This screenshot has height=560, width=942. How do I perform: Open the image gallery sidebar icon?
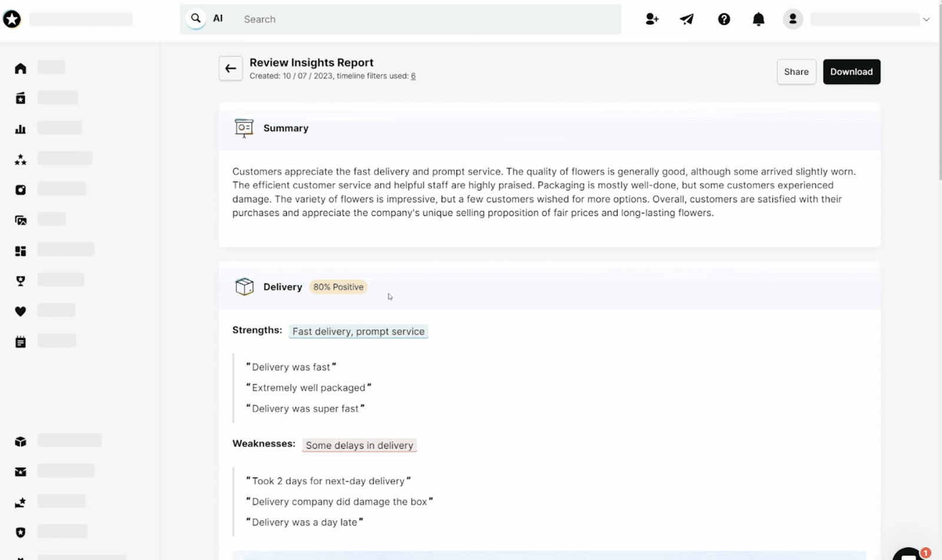(x=21, y=220)
